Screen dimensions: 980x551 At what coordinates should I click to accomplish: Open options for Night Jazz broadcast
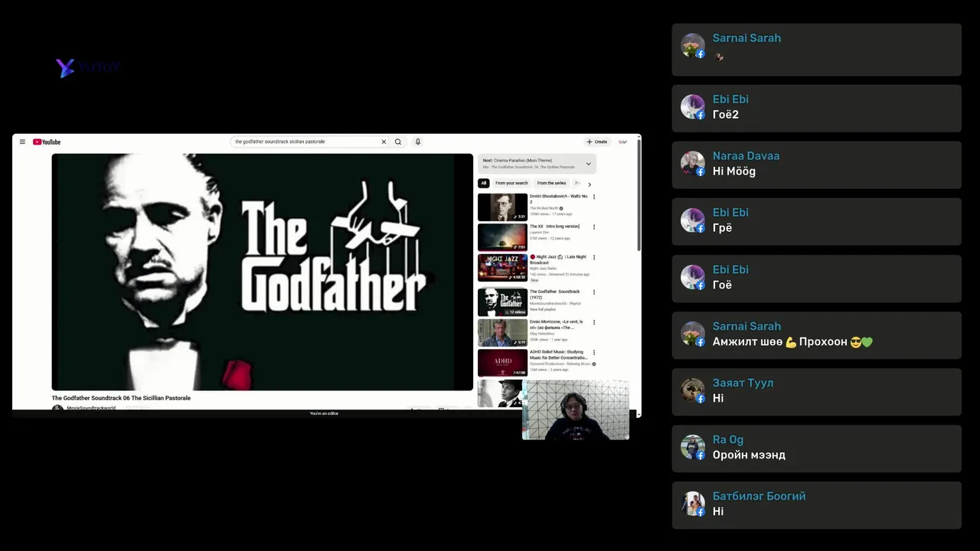[594, 257]
